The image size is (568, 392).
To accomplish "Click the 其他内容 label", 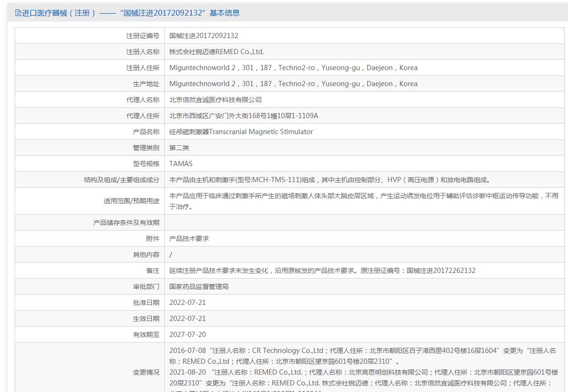I will coord(146,255).
